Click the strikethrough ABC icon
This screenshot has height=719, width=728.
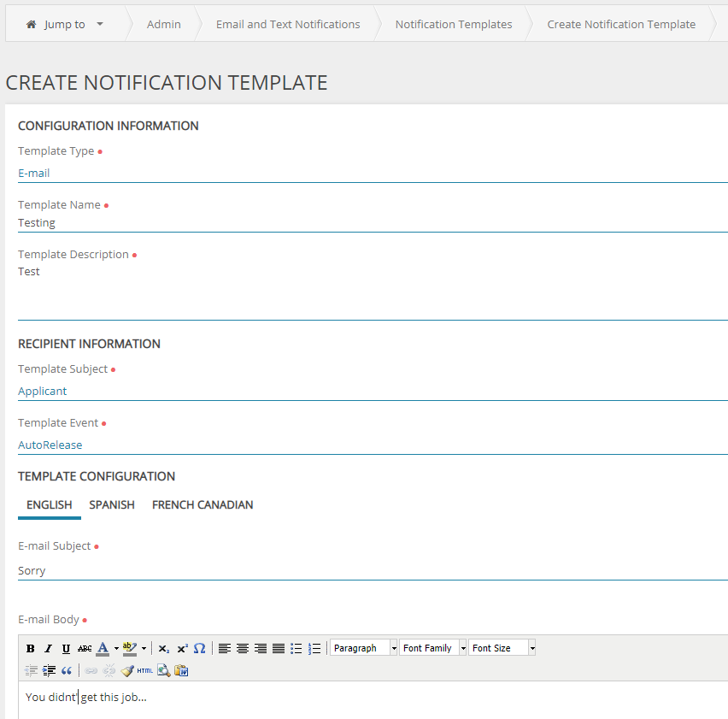tap(85, 648)
